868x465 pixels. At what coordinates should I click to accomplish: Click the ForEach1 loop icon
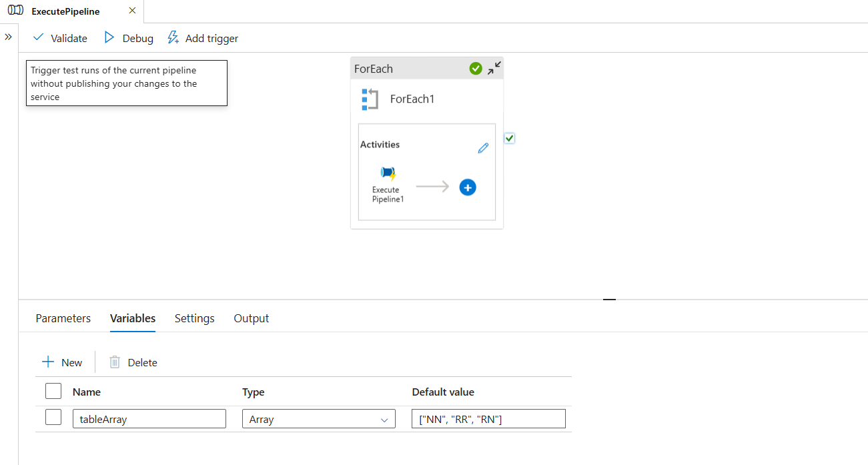[x=370, y=99]
